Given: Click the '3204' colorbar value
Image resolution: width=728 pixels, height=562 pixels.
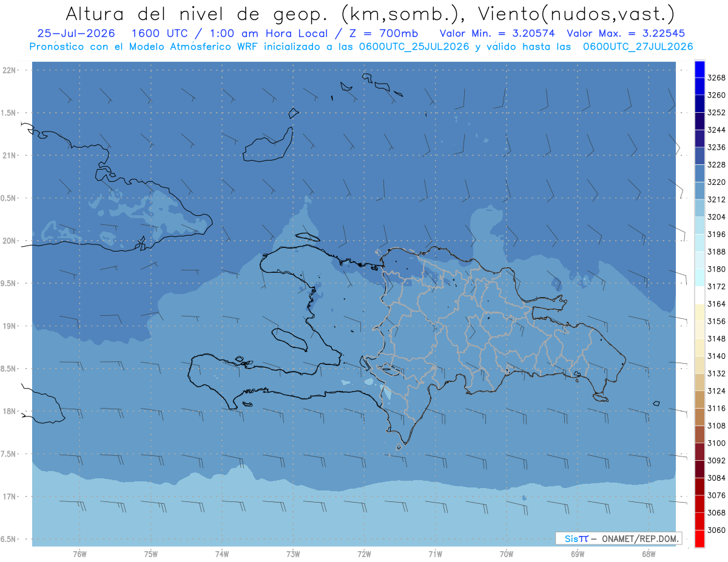Looking at the screenshot, I should pyautogui.click(x=716, y=217).
